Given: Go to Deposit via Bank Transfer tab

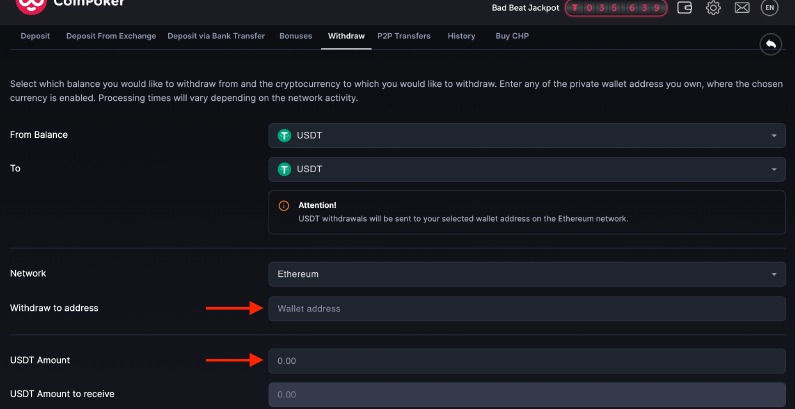Looking at the screenshot, I should point(216,36).
